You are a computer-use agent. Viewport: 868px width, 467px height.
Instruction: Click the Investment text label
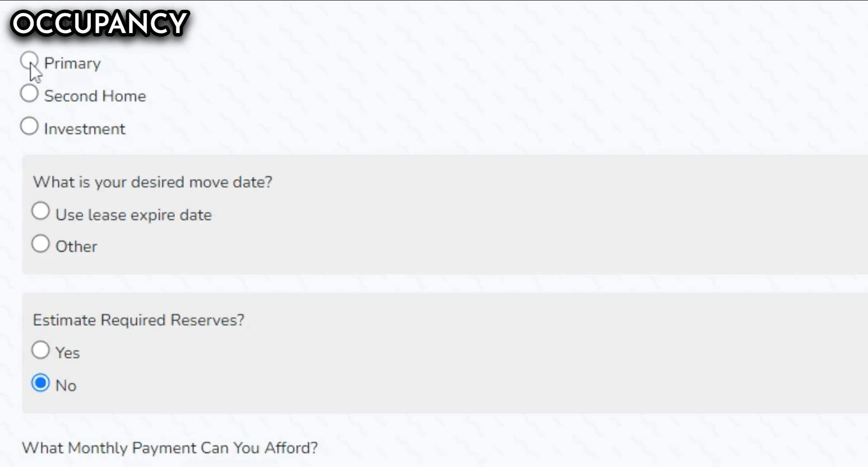[85, 129]
